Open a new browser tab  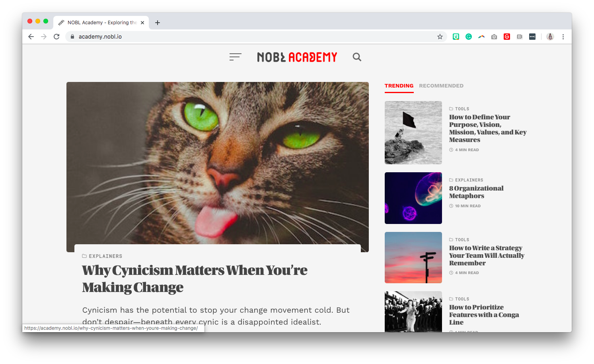pos(158,23)
